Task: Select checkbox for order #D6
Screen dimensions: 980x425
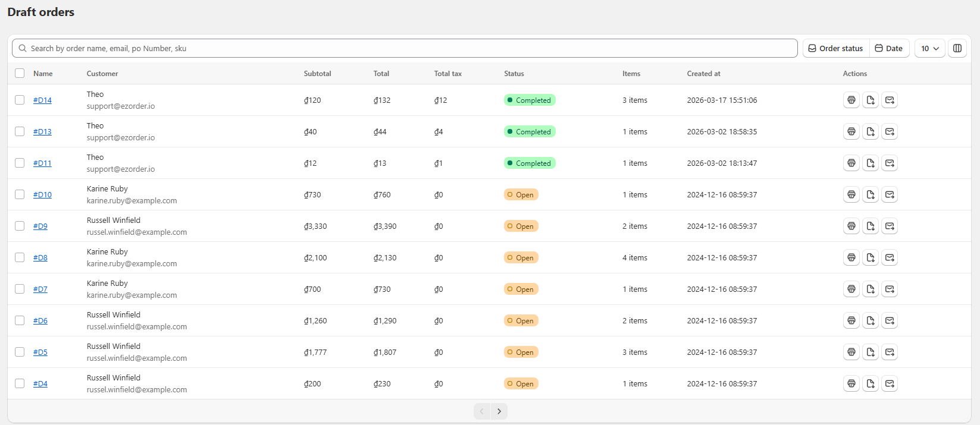Action: [x=20, y=320]
